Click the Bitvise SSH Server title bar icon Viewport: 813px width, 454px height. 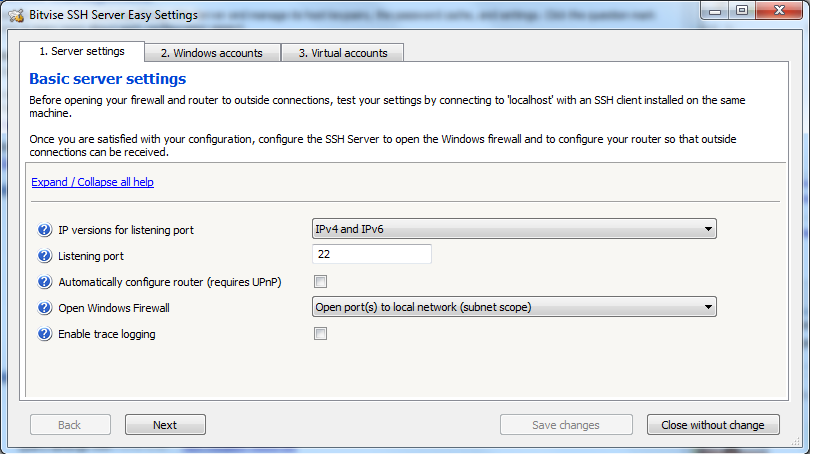pos(16,15)
